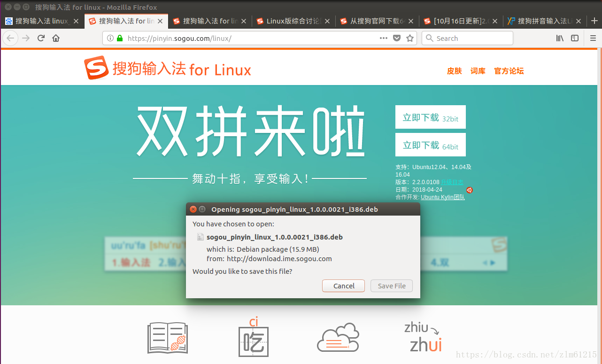Click the 搜狗输入法 for Linux heading
The width and height of the screenshot is (602, 364).
pos(182,70)
